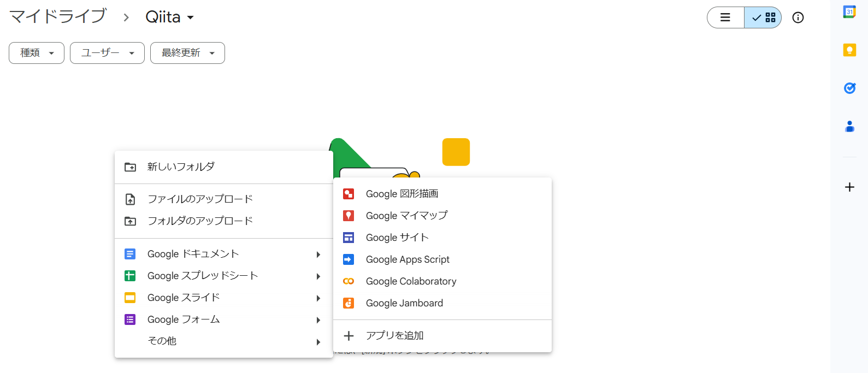
Task: Open Google Calendar from the side panel
Action: tap(849, 11)
